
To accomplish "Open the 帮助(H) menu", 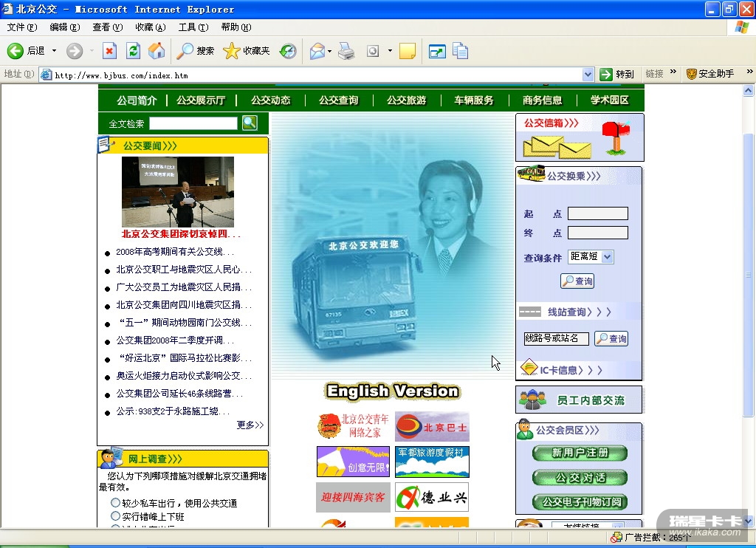I will 236,27.
